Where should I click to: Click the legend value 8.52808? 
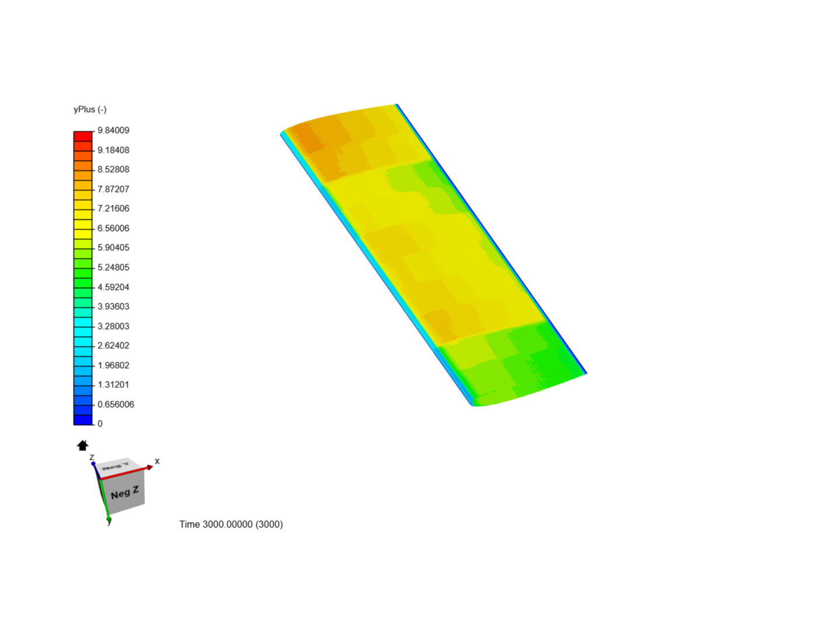pos(113,169)
